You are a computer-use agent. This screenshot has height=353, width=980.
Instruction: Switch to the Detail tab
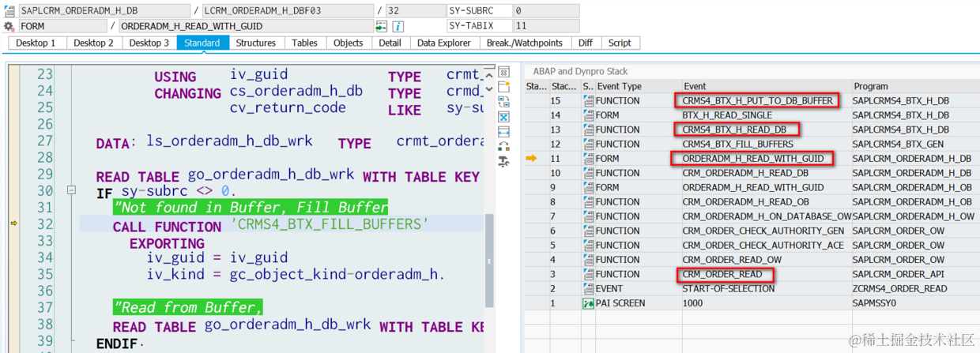(x=390, y=43)
